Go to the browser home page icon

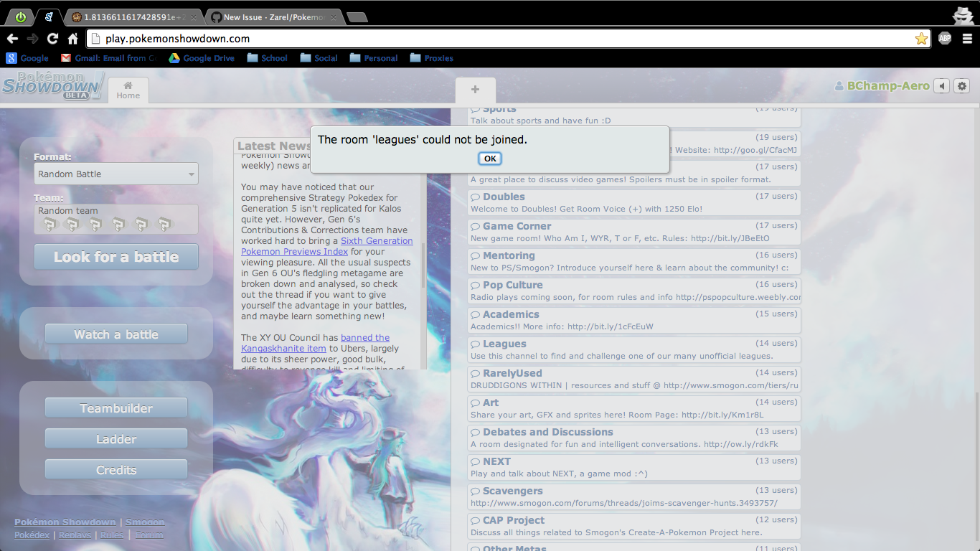coord(72,39)
